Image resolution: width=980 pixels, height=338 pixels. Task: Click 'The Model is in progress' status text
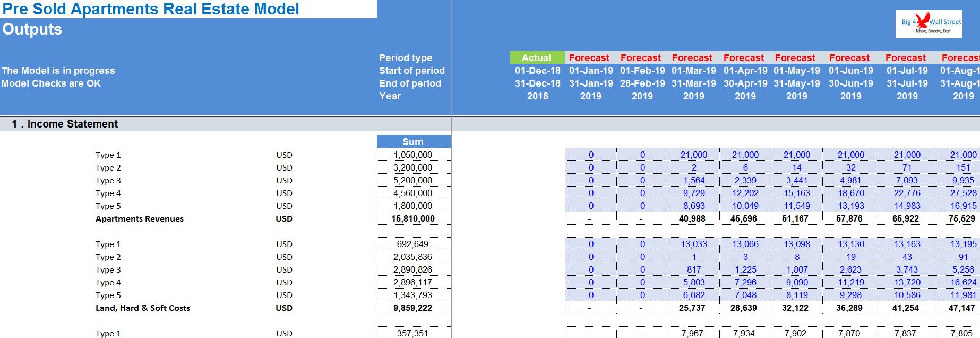[58, 71]
